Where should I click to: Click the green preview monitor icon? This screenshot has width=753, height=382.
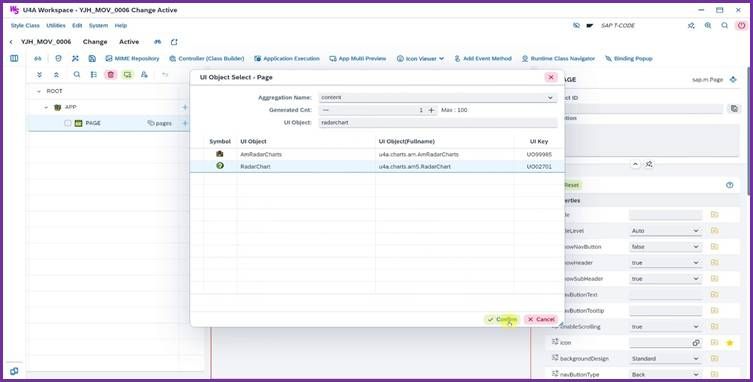point(127,75)
